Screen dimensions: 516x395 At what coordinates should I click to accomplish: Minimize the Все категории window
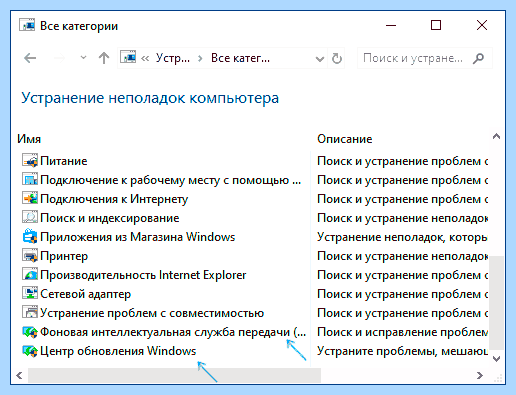(391, 25)
